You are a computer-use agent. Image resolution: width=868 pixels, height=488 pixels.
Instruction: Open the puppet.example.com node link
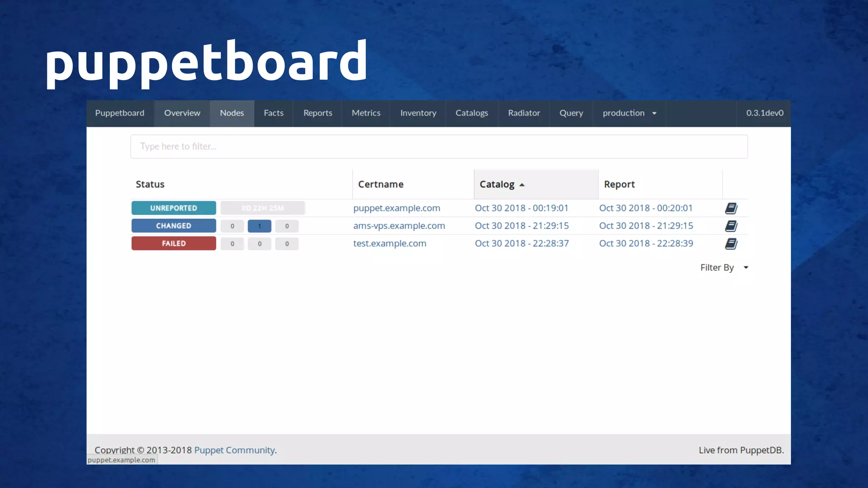(397, 208)
